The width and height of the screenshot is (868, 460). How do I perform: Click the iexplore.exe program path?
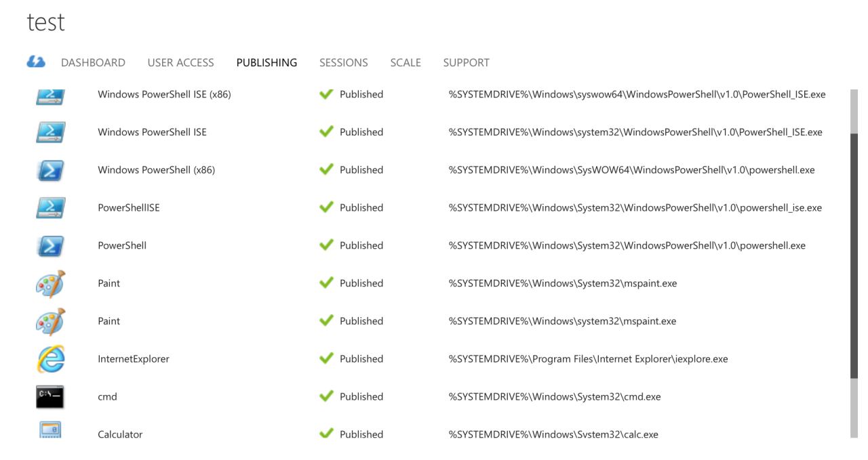(588, 359)
